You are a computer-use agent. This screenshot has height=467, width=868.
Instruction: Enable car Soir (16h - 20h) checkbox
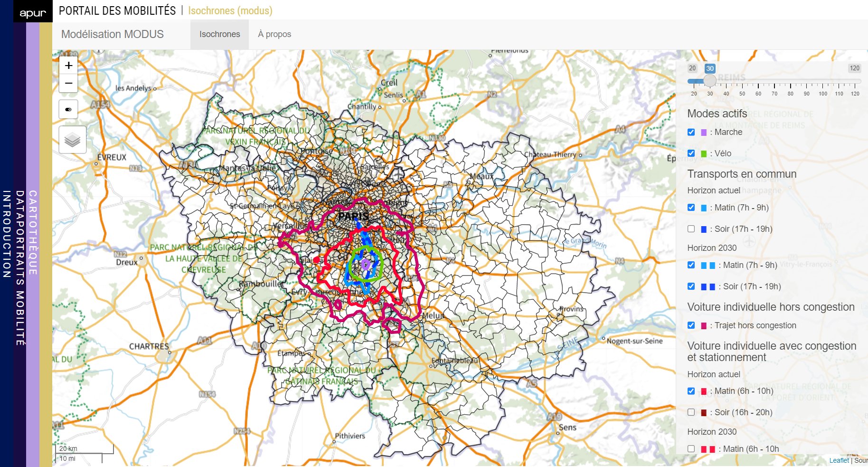click(x=691, y=412)
